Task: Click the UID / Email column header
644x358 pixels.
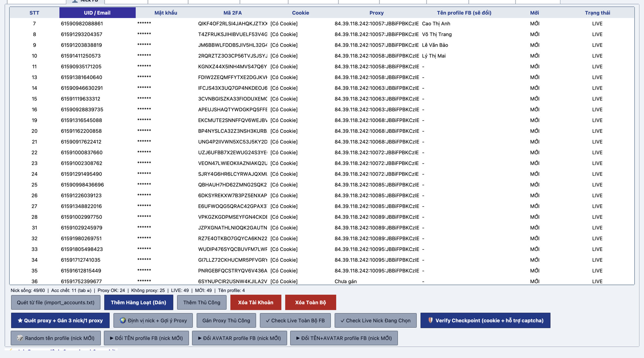Action: [x=97, y=13]
